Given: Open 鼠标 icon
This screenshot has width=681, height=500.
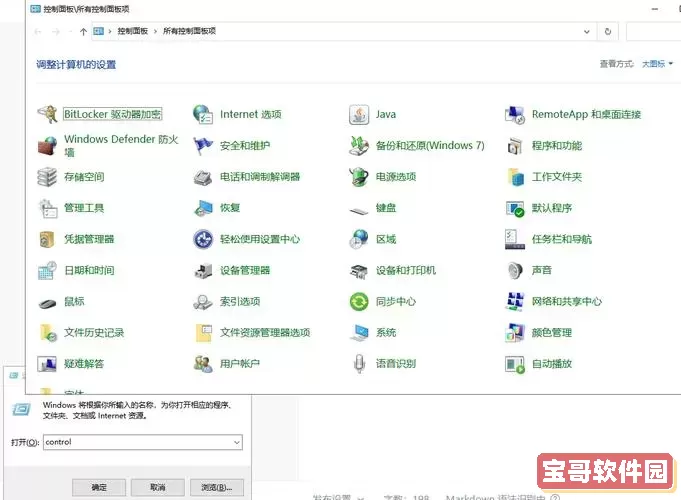Looking at the screenshot, I should (x=47, y=303).
